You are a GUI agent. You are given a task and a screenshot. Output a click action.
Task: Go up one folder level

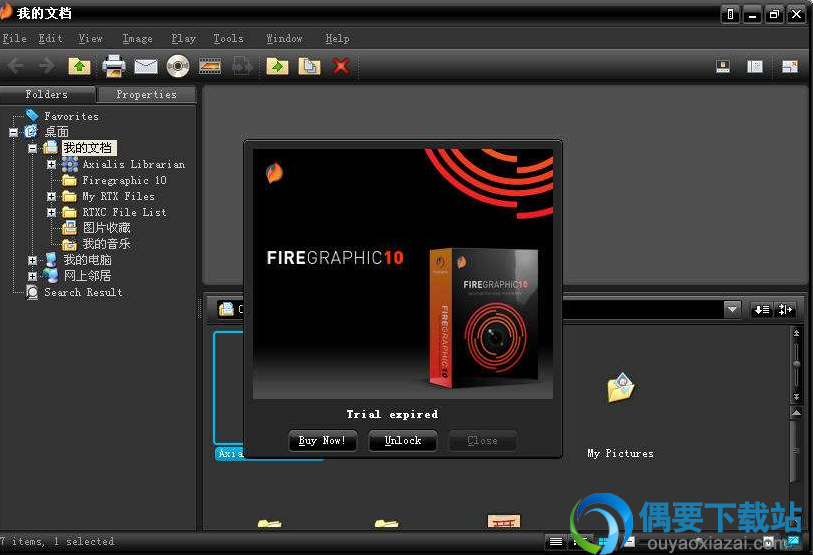click(x=79, y=66)
